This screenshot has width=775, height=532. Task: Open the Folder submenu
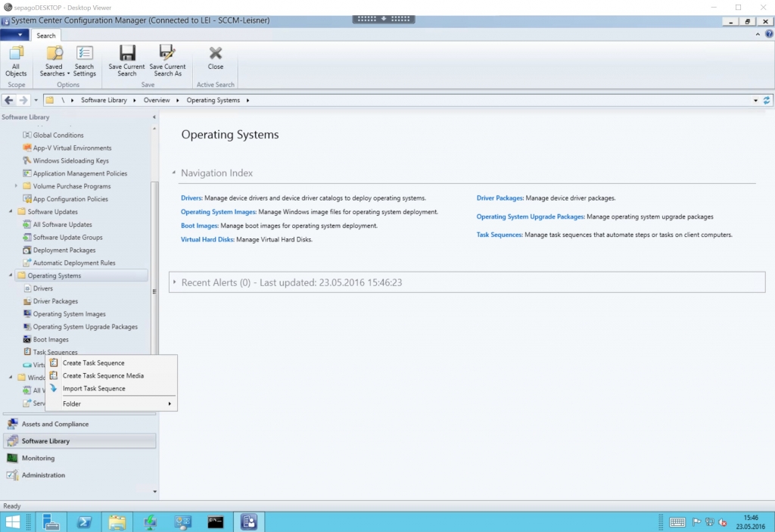click(111, 404)
